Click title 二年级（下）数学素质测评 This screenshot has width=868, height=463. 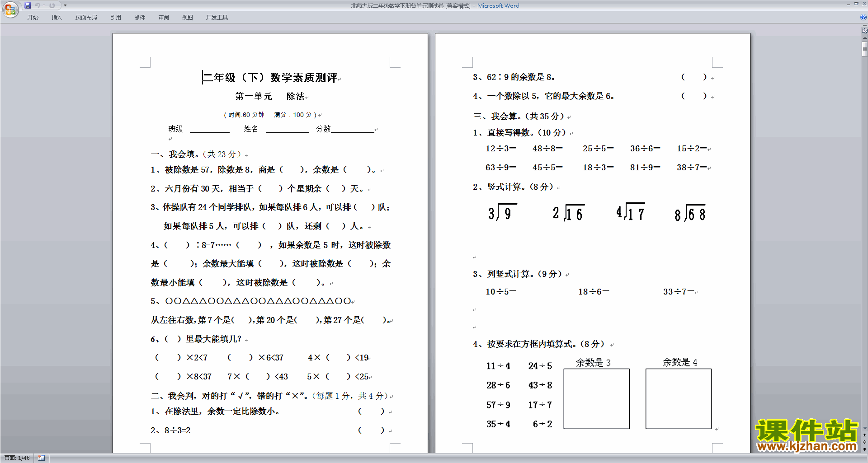click(270, 78)
